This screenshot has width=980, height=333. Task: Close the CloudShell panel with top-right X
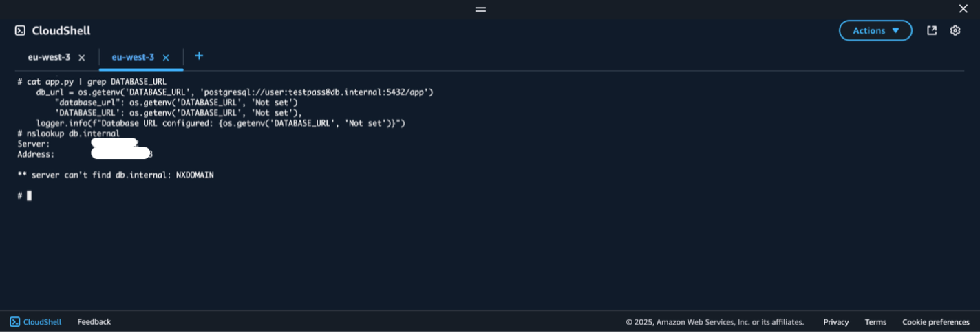point(963,9)
